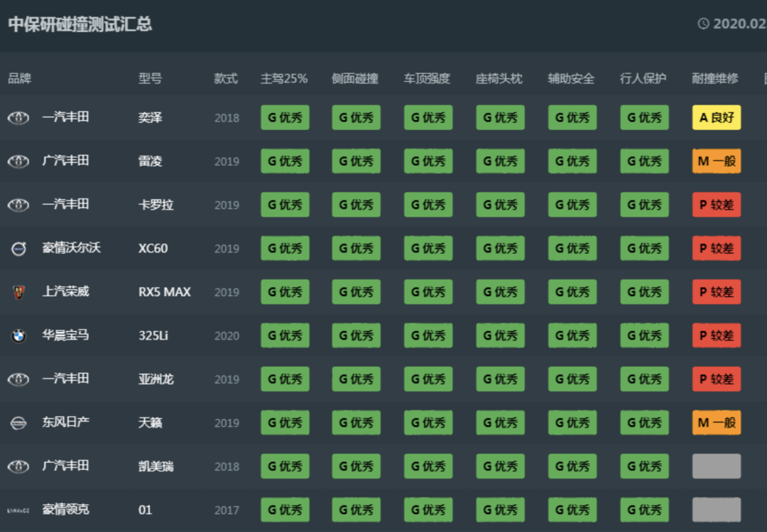Select the 行人保护 column header
The height and width of the screenshot is (532, 767).
[643, 78]
